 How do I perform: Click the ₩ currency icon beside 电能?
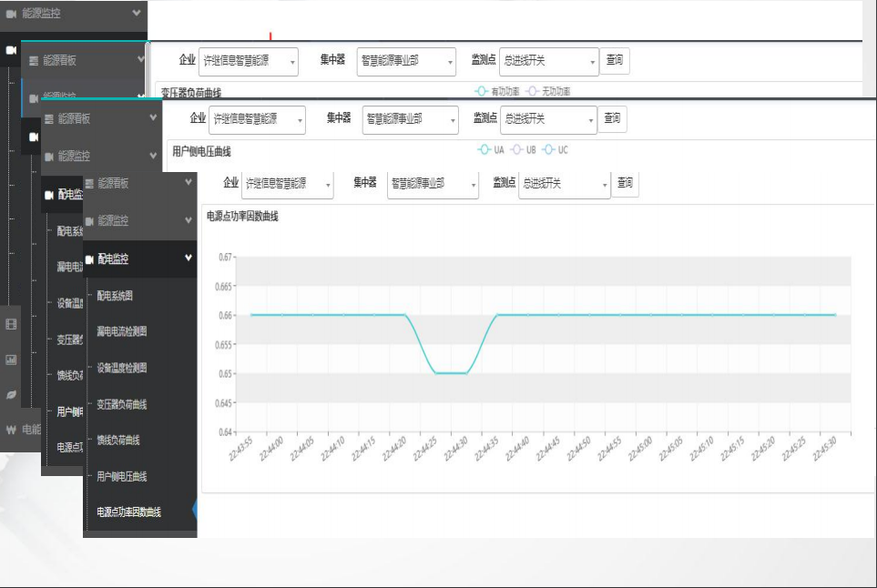point(10,430)
